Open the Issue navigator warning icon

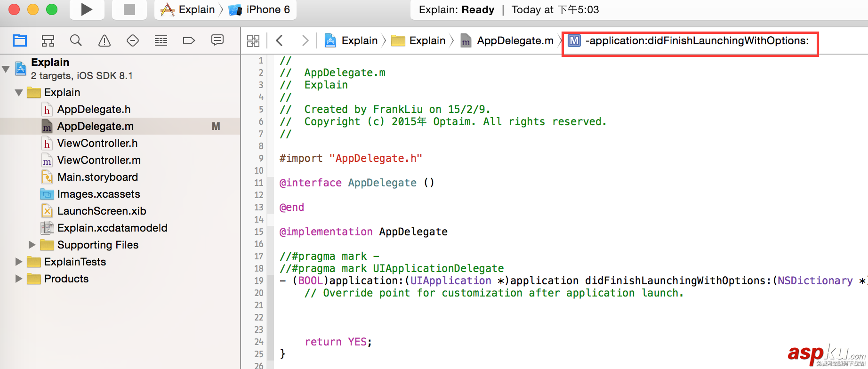pos(104,40)
